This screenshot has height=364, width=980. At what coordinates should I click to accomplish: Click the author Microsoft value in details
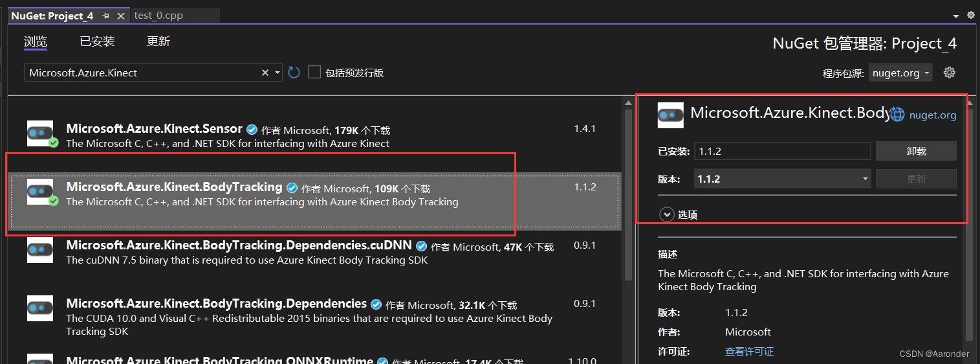[748, 332]
